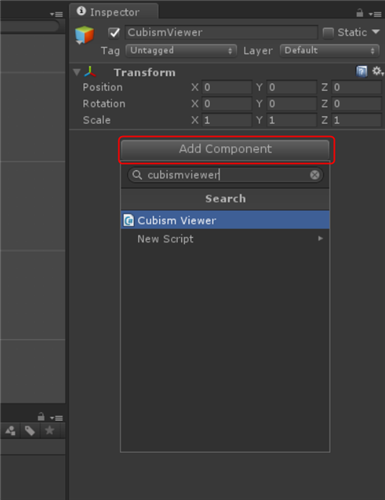The width and height of the screenshot is (385, 500).
Task: Open Transform help reference icon
Action: pyautogui.click(x=361, y=71)
